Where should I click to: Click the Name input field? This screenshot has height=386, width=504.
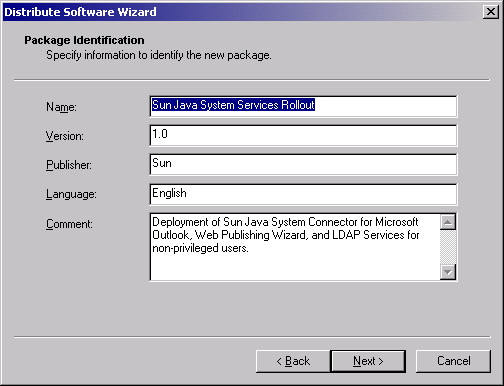point(303,106)
